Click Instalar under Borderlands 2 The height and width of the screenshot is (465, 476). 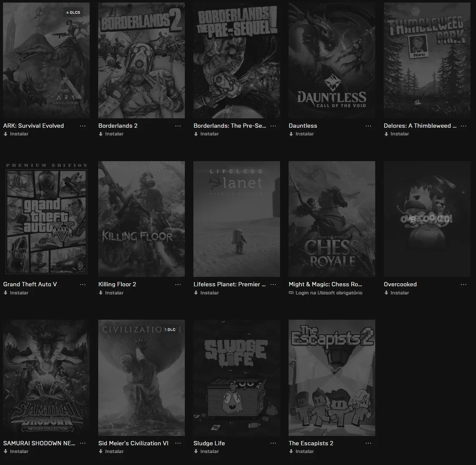pyautogui.click(x=111, y=134)
